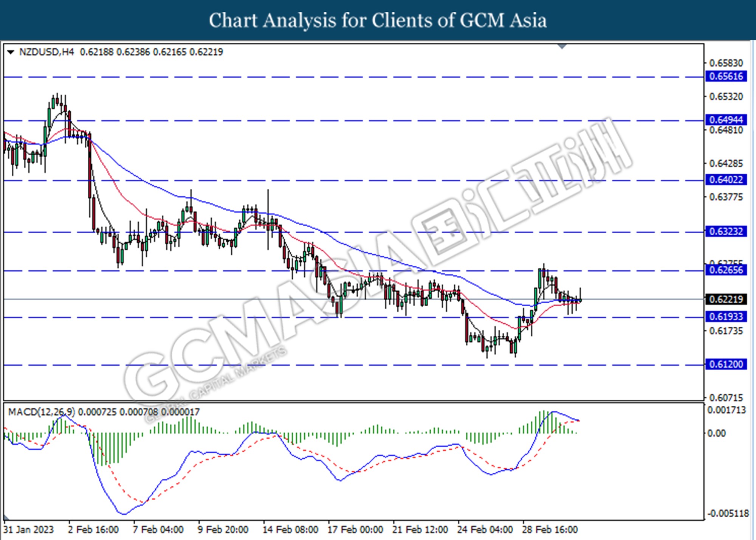756x540 pixels.
Task: Click the current price 0.62219 label
Action: [726, 299]
